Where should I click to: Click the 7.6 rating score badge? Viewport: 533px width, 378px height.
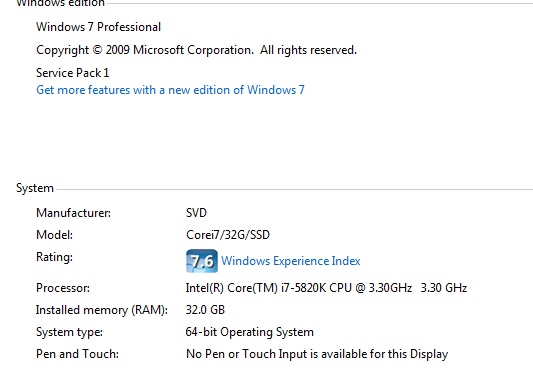point(202,261)
